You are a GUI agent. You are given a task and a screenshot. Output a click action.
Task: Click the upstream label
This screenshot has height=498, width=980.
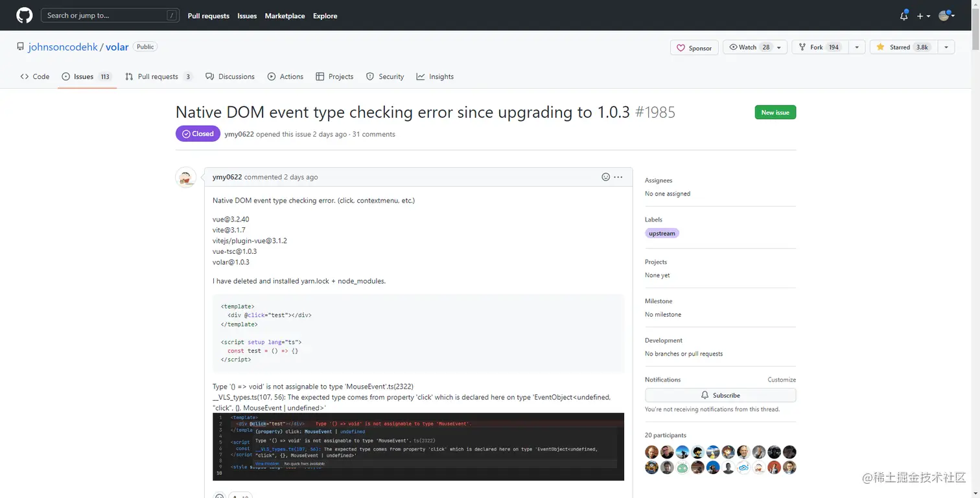(662, 233)
